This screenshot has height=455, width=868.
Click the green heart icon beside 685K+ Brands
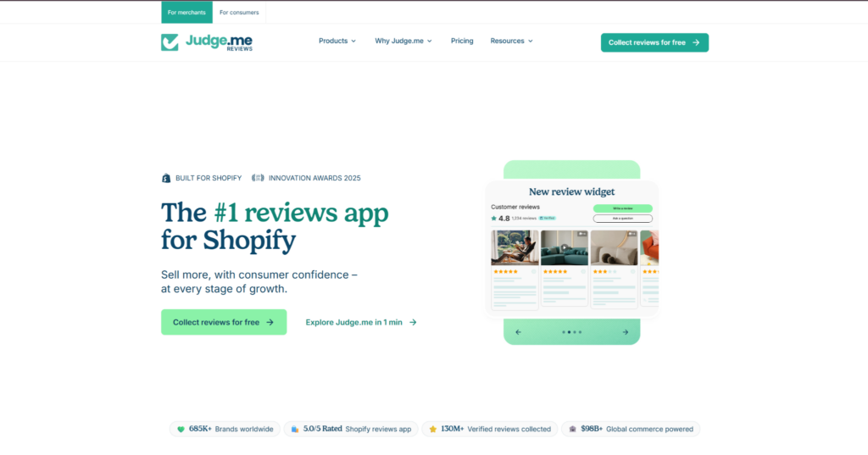(x=181, y=429)
